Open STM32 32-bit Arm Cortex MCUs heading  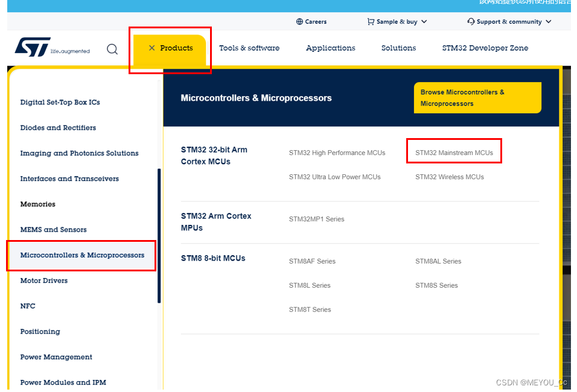click(x=214, y=156)
